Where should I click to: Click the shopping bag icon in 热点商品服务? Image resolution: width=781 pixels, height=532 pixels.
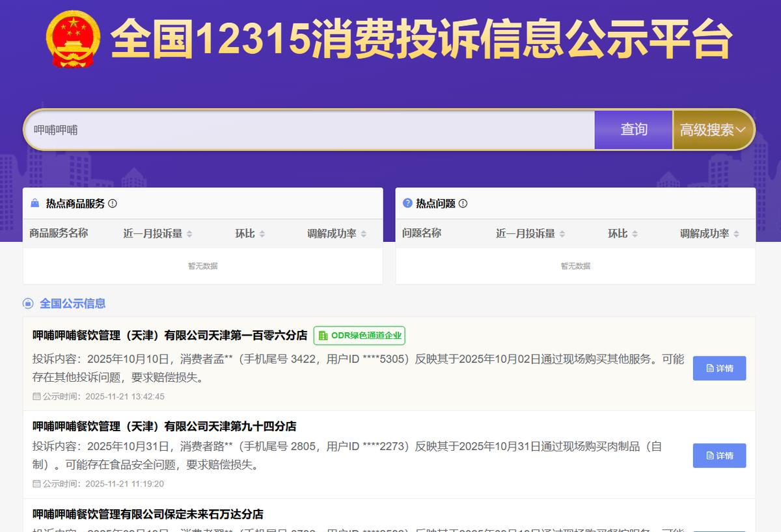tap(35, 204)
